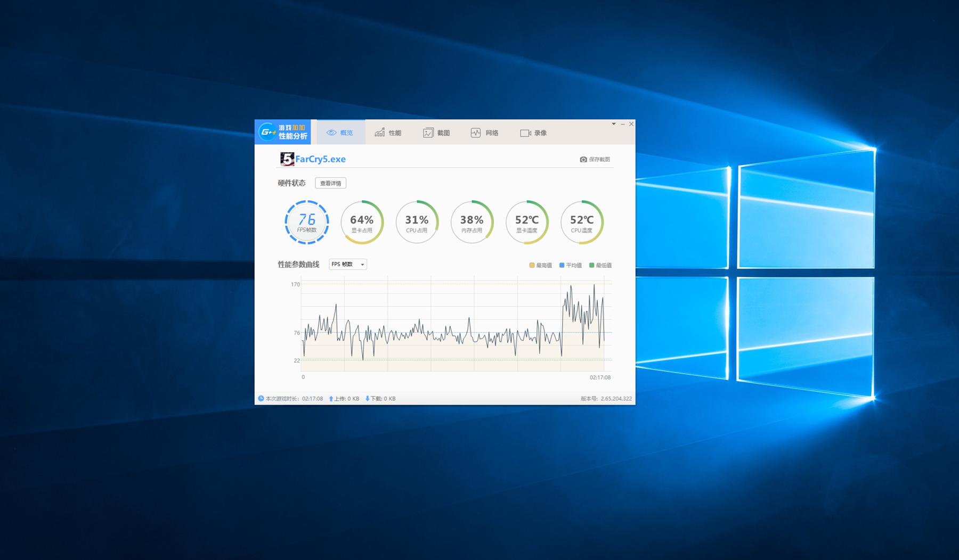This screenshot has width=959, height=560.
Task: Click the 52℃ CPU温度 gauge
Action: click(582, 223)
